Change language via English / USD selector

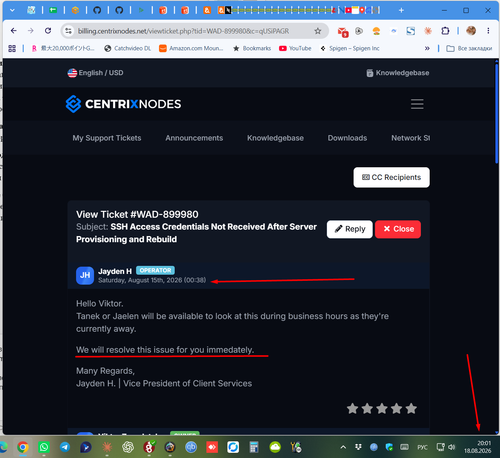point(95,73)
